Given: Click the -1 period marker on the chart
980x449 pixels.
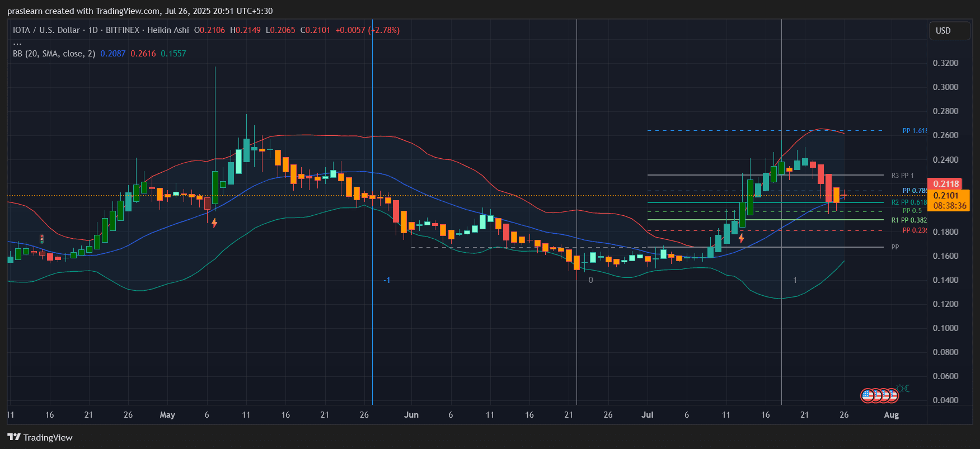Looking at the screenshot, I should pos(387,280).
